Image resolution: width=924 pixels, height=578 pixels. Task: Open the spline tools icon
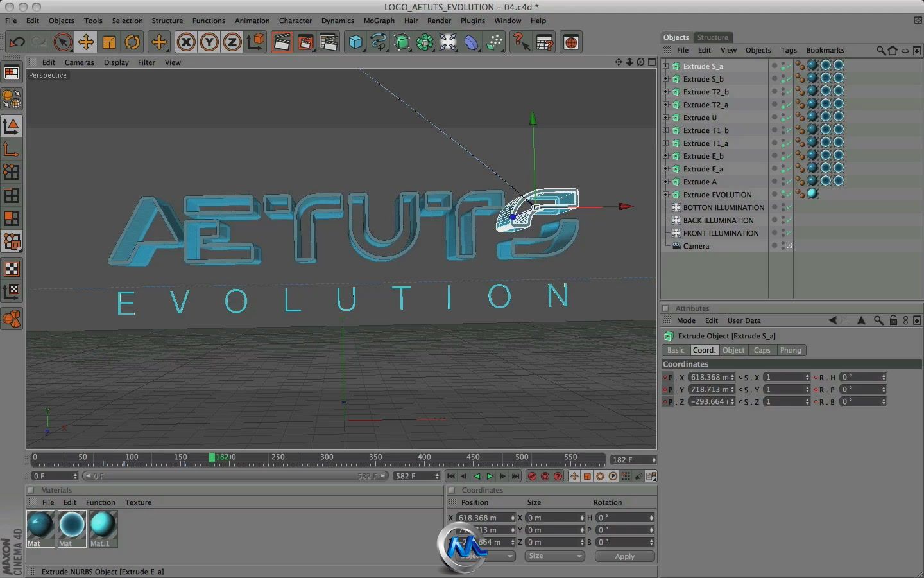(379, 42)
